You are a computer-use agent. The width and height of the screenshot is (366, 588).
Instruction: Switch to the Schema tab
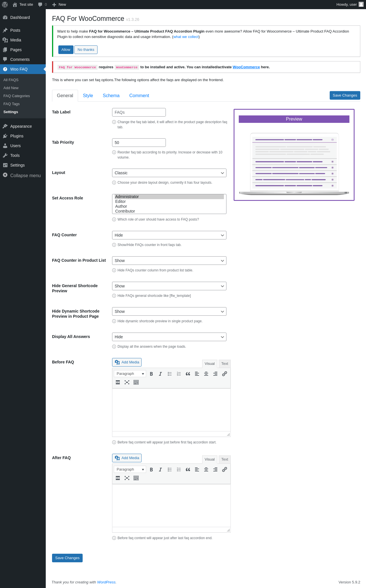click(111, 96)
